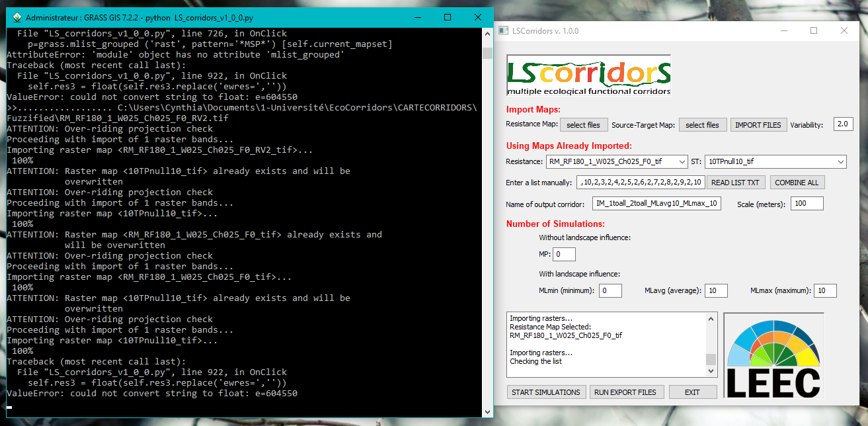Click START SIMULATIONS button

click(546, 392)
